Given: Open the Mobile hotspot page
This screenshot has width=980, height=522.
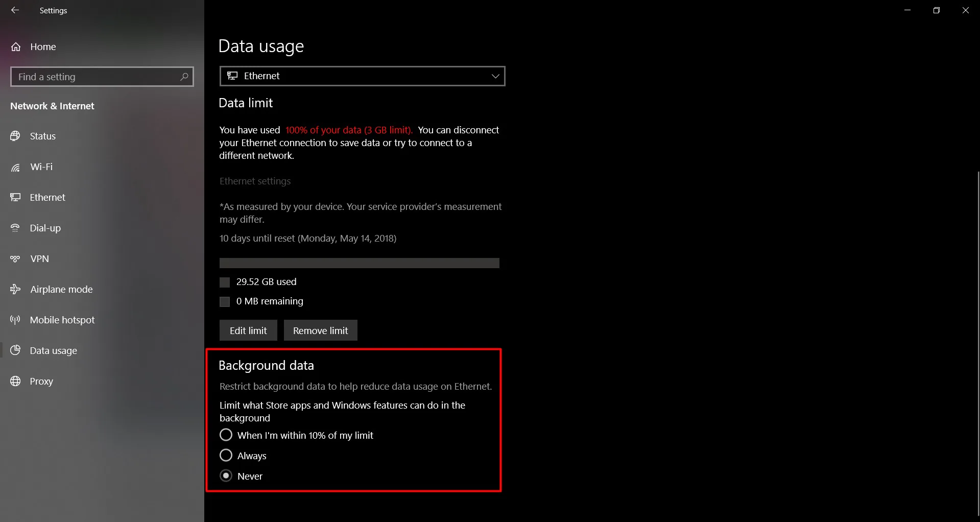Looking at the screenshot, I should coord(102,320).
